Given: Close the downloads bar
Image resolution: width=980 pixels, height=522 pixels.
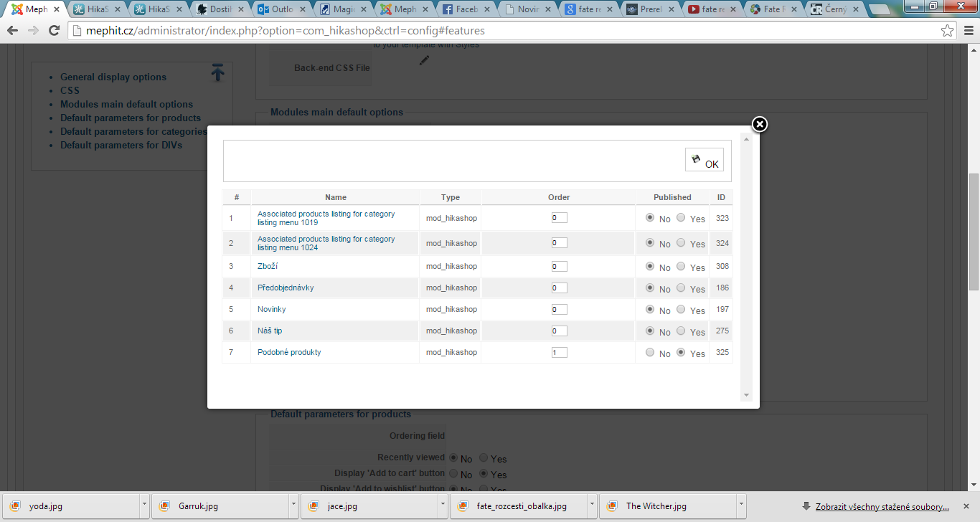Looking at the screenshot, I should [966, 506].
